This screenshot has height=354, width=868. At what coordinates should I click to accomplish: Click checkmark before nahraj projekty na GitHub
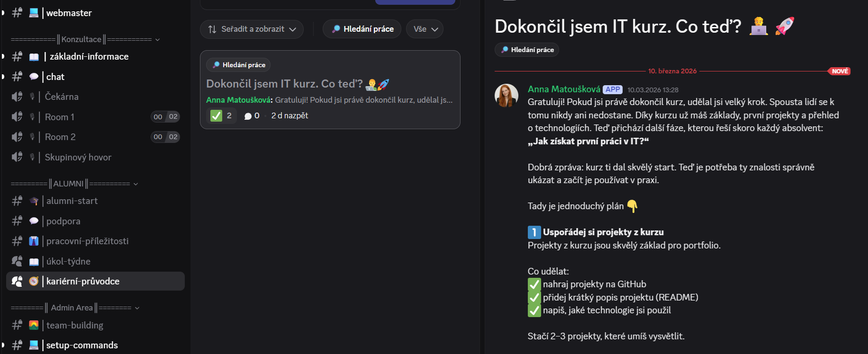(x=534, y=284)
